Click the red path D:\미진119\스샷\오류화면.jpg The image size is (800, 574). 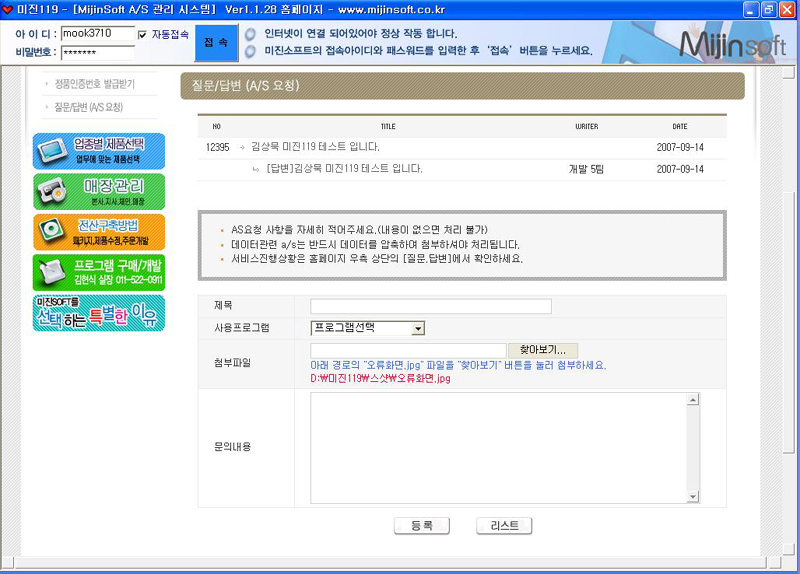(x=380, y=379)
